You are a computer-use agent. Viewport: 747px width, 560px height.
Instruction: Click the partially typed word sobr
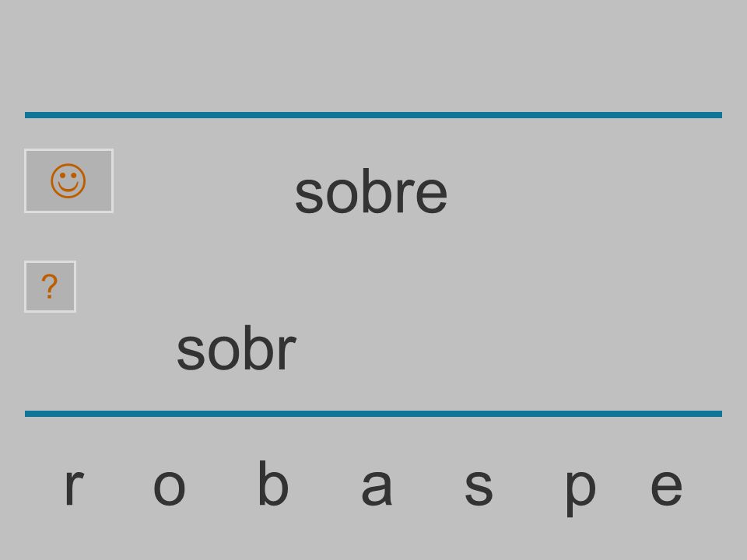tap(237, 348)
